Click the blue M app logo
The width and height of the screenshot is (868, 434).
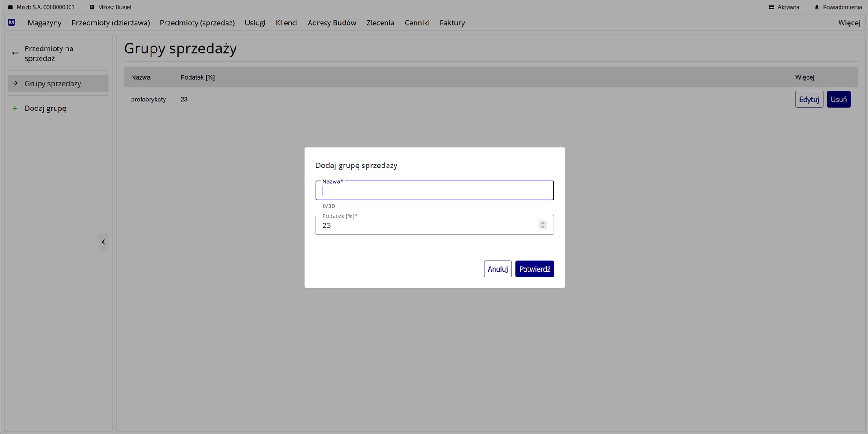point(12,23)
